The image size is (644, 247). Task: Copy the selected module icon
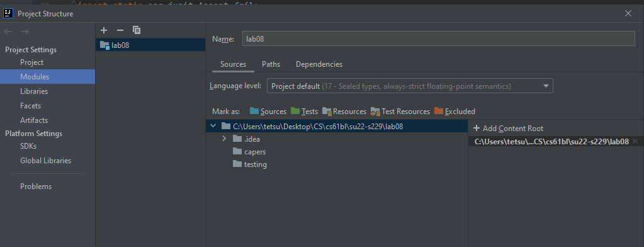click(x=137, y=30)
